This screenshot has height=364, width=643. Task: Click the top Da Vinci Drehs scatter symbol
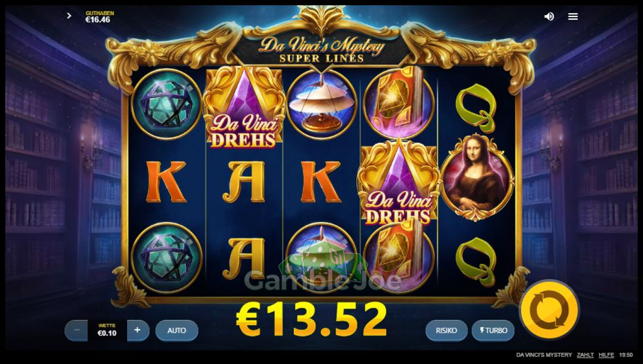click(x=244, y=107)
